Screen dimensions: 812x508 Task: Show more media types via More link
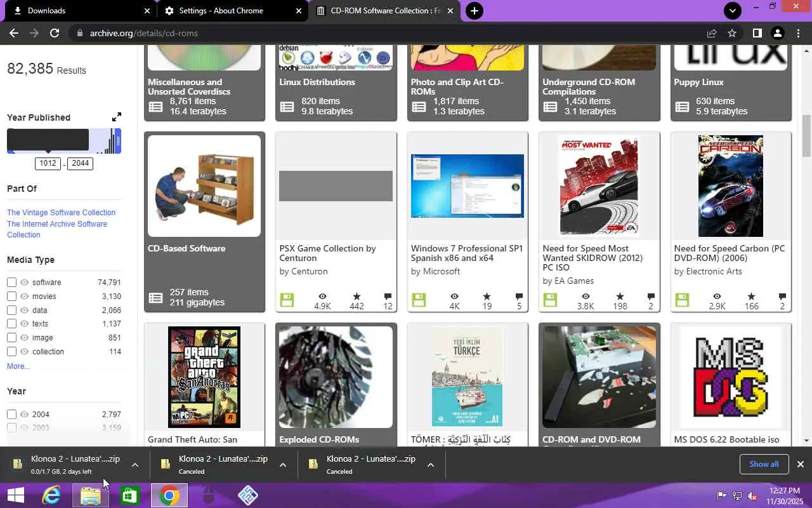18,366
